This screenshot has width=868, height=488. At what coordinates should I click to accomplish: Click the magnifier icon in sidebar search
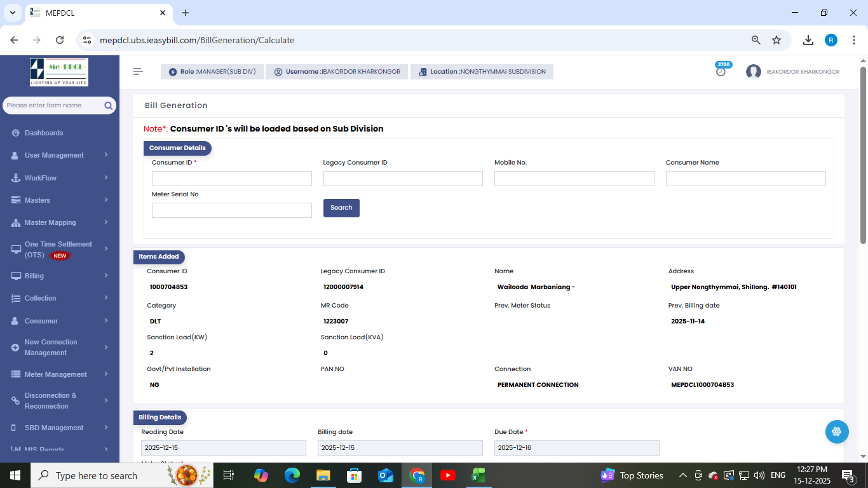(x=109, y=105)
